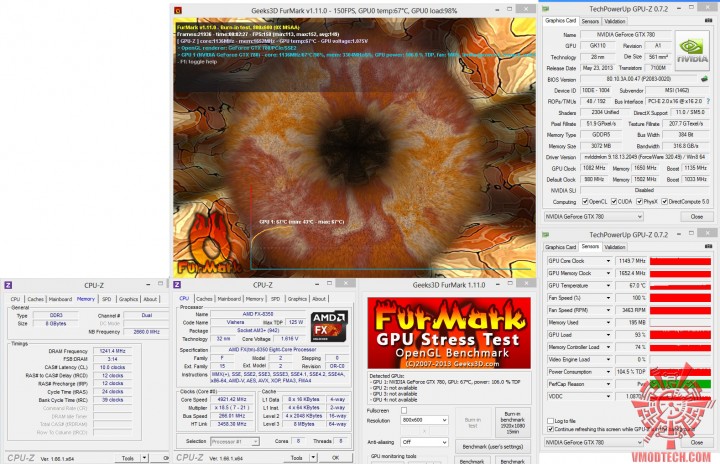Click the Boost 1135 MHz GPU clock value
The width and height of the screenshot is (720, 464).
point(696,168)
